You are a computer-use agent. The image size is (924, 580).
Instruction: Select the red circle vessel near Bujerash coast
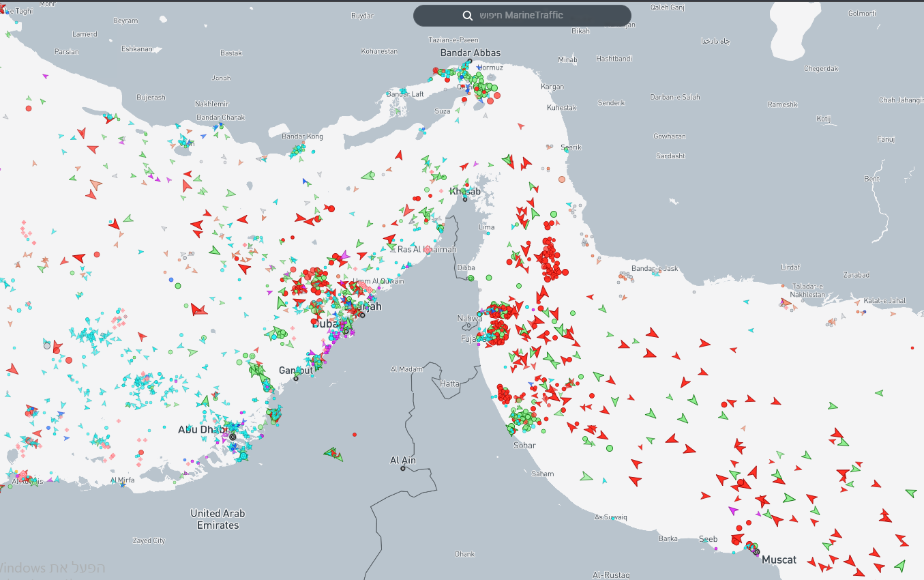coord(29,108)
